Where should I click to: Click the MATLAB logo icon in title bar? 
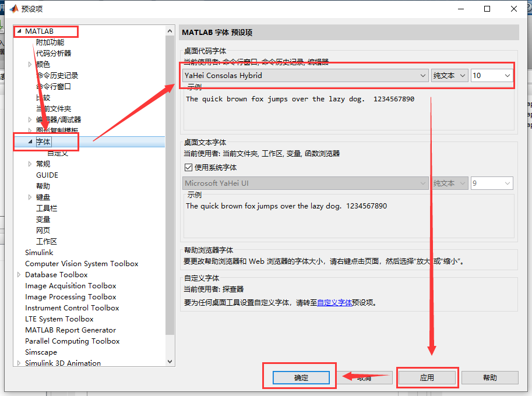(14, 9)
